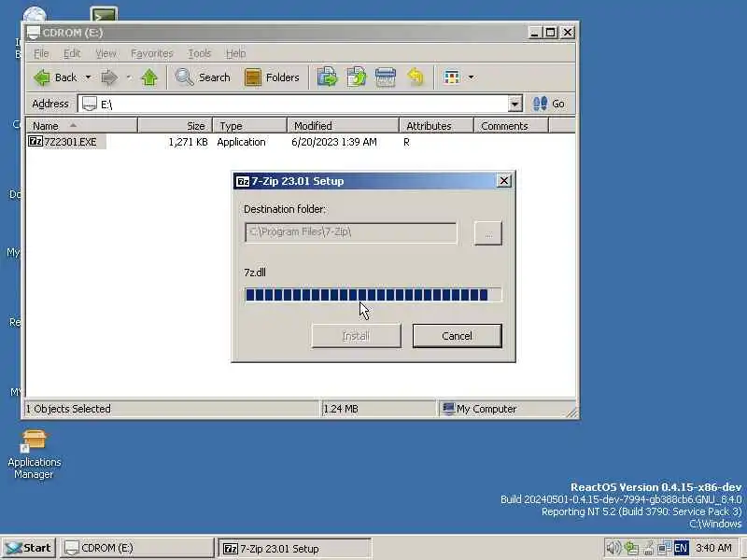
Task: Open the Tools menu
Action: click(199, 53)
